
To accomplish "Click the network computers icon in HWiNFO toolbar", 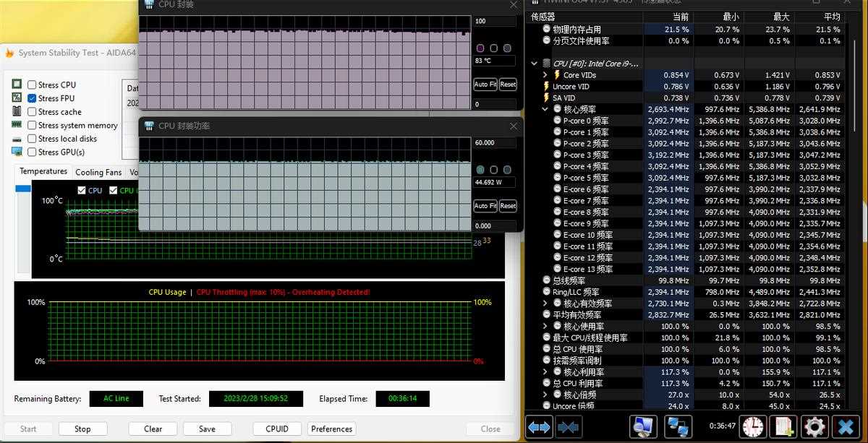I will 677,427.
